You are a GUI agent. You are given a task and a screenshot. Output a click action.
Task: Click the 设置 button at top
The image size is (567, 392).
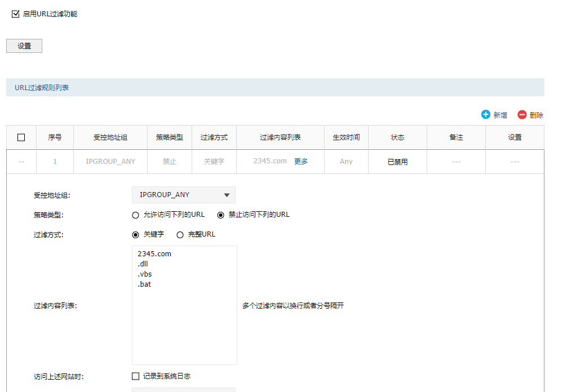coord(24,46)
